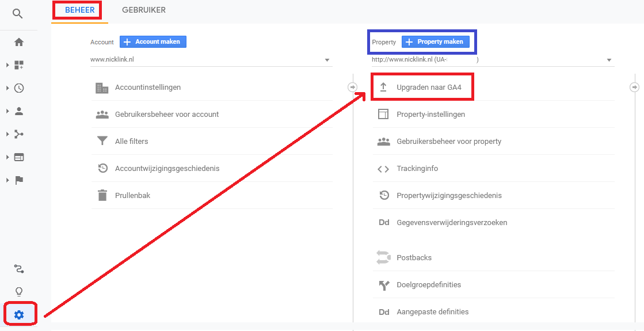
Task: Click the Property maken button
Action: 436,42
